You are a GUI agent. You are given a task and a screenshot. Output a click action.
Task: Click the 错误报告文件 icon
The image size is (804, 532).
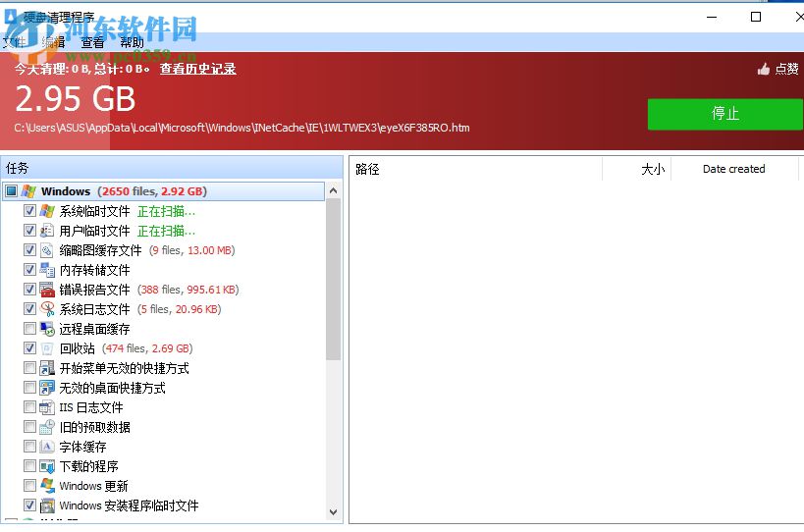[47, 290]
